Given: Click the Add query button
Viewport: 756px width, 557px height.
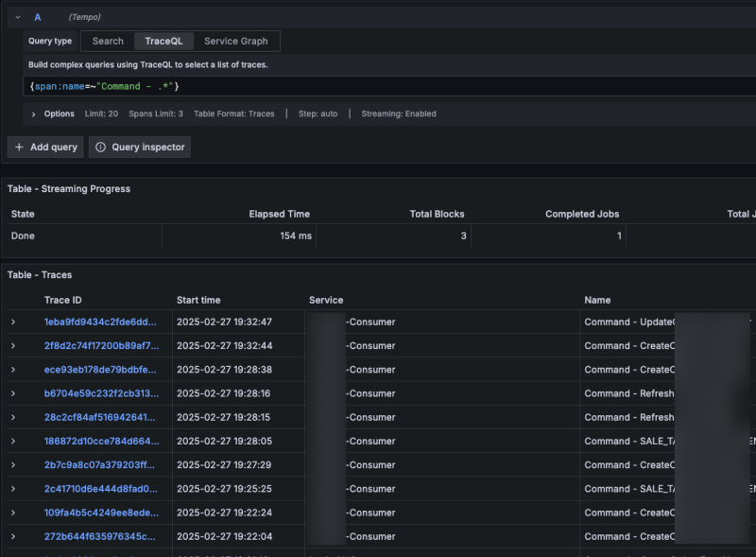Looking at the screenshot, I should pos(45,148).
